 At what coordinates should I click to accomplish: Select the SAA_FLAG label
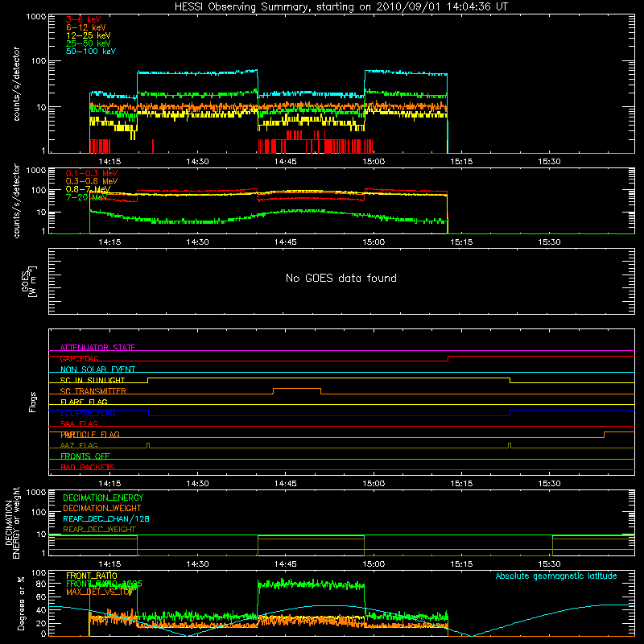79,423
